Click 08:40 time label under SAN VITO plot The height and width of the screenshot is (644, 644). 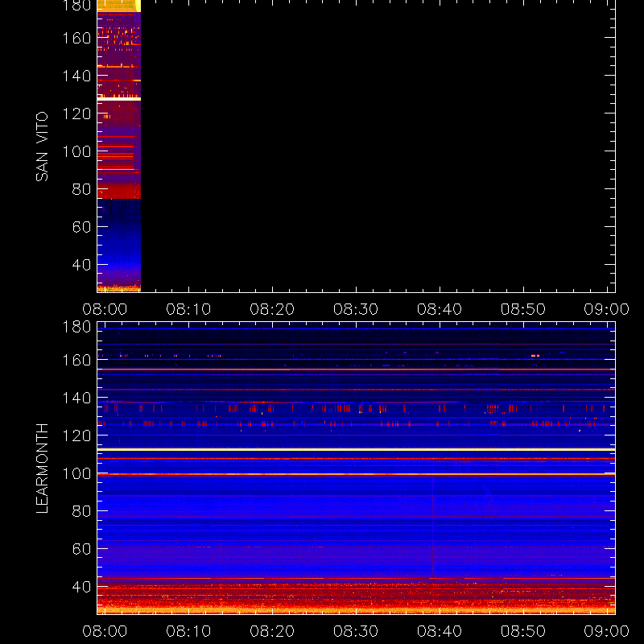[440, 309]
